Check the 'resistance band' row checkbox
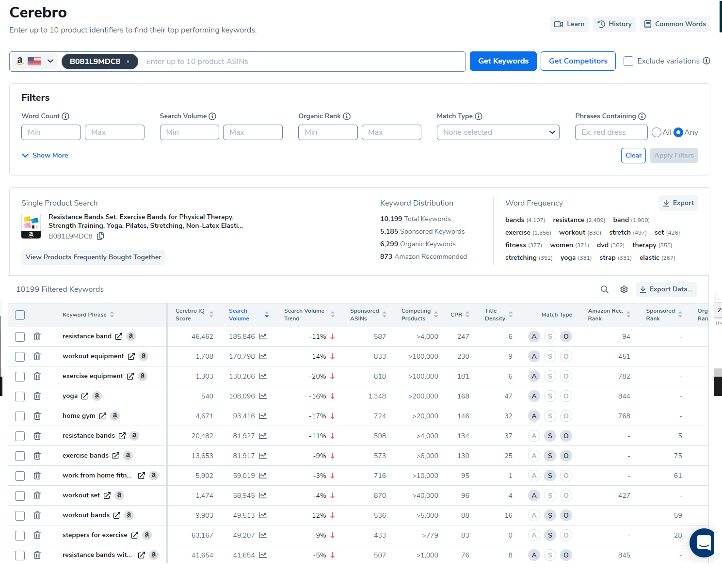 coord(20,336)
